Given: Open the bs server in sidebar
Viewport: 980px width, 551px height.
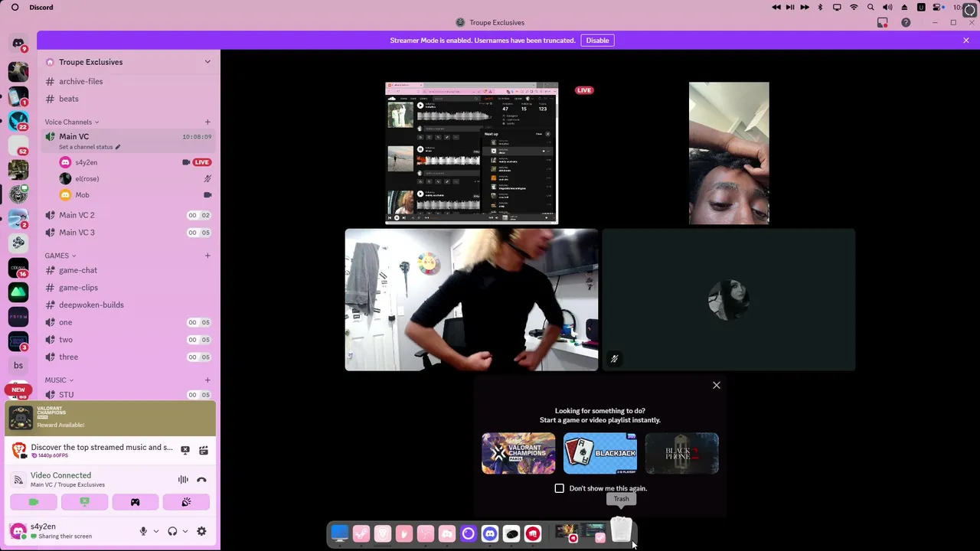Looking at the screenshot, I should [x=18, y=365].
